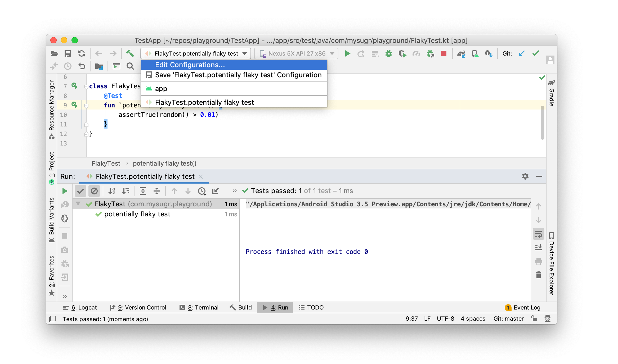This screenshot has height=364, width=618.
Task: Open the SDK Manager icon
Action: point(489,54)
